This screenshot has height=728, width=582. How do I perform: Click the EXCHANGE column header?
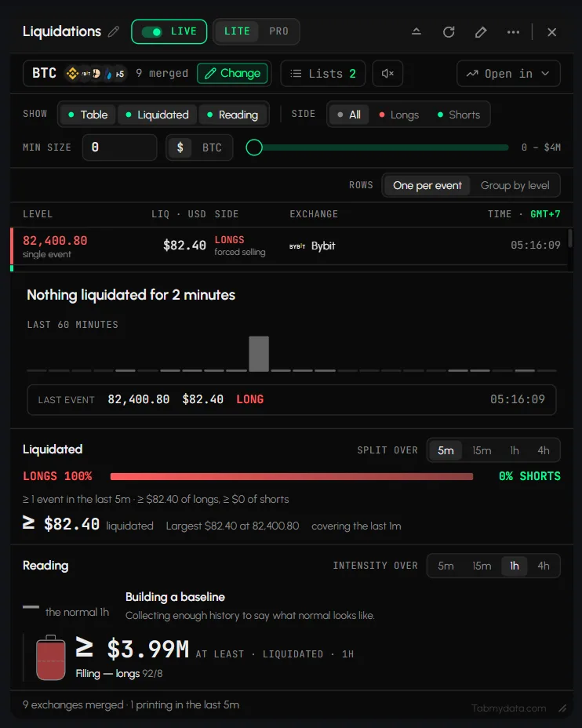tap(314, 214)
